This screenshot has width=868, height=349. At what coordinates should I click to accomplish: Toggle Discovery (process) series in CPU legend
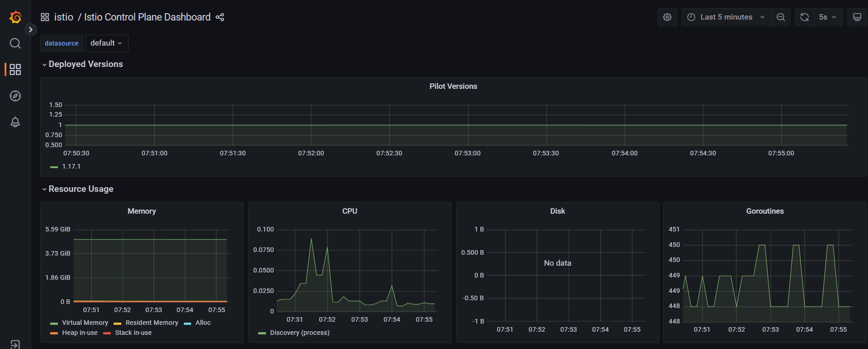point(300,333)
